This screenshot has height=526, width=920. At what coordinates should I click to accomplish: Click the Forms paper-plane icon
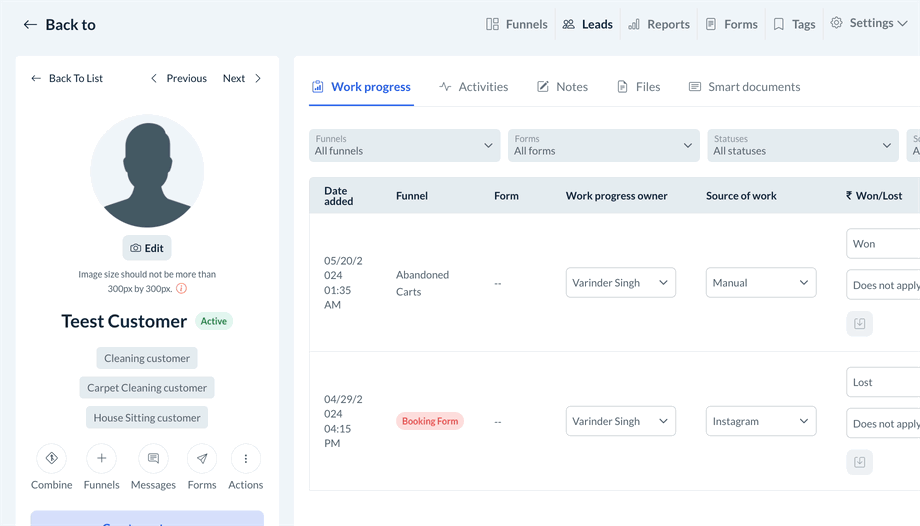coord(202,458)
